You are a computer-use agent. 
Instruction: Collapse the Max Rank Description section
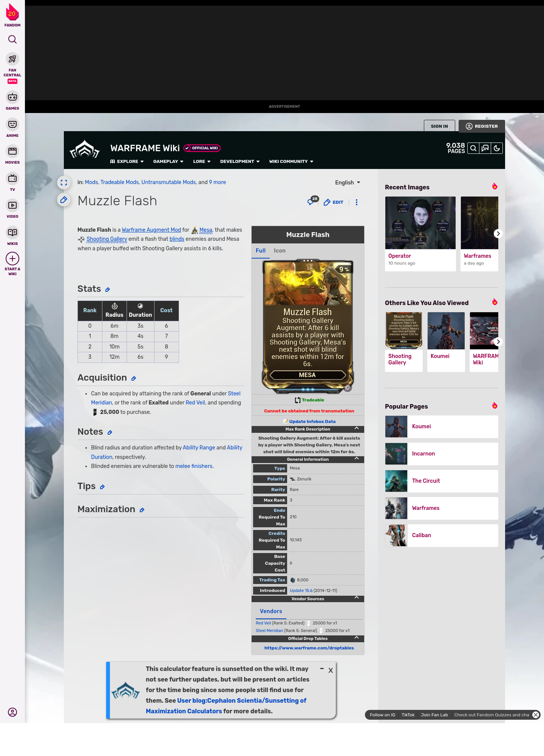[x=357, y=428]
